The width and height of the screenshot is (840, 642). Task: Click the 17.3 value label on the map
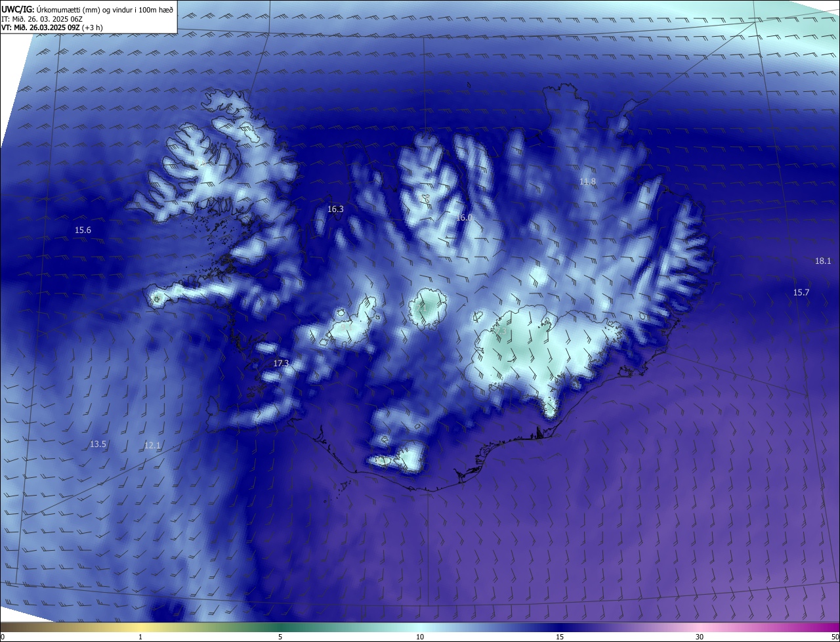(x=281, y=364)
